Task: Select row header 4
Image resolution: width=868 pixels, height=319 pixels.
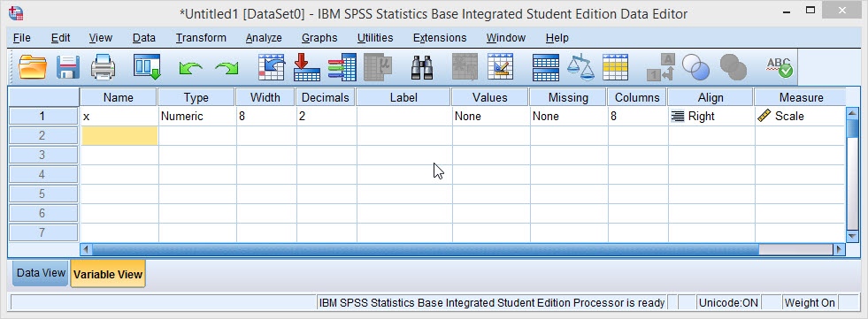Action: pos(43,174)
